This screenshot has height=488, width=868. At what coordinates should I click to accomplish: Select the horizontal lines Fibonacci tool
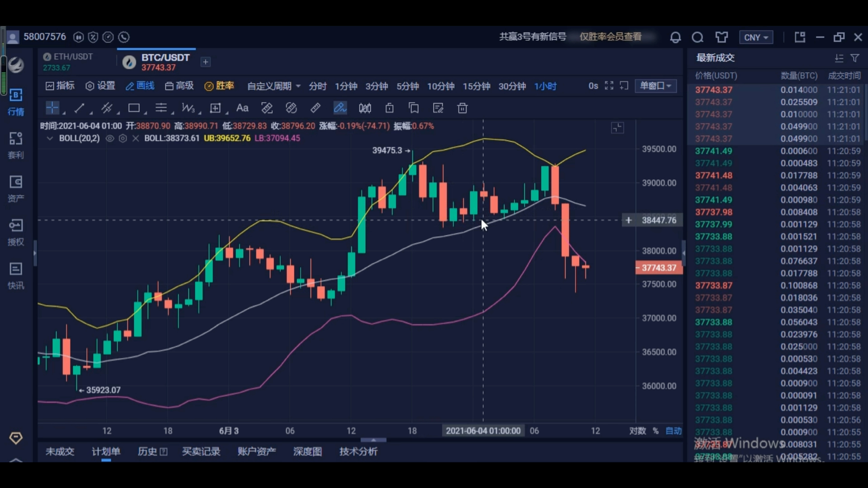[x=161, y=108]
